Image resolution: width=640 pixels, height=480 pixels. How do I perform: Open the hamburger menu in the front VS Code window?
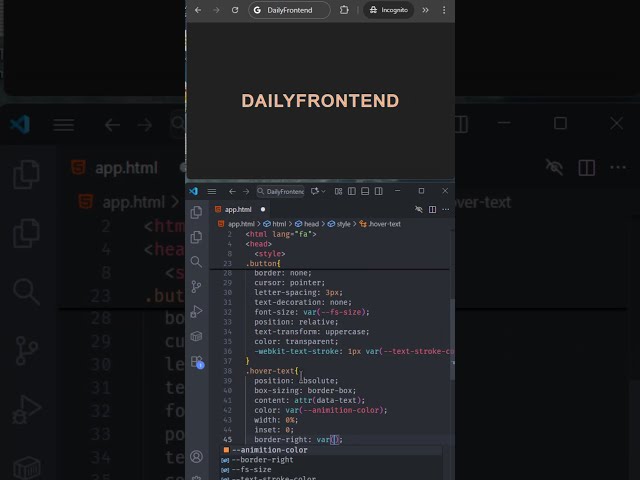click(212, 191)
